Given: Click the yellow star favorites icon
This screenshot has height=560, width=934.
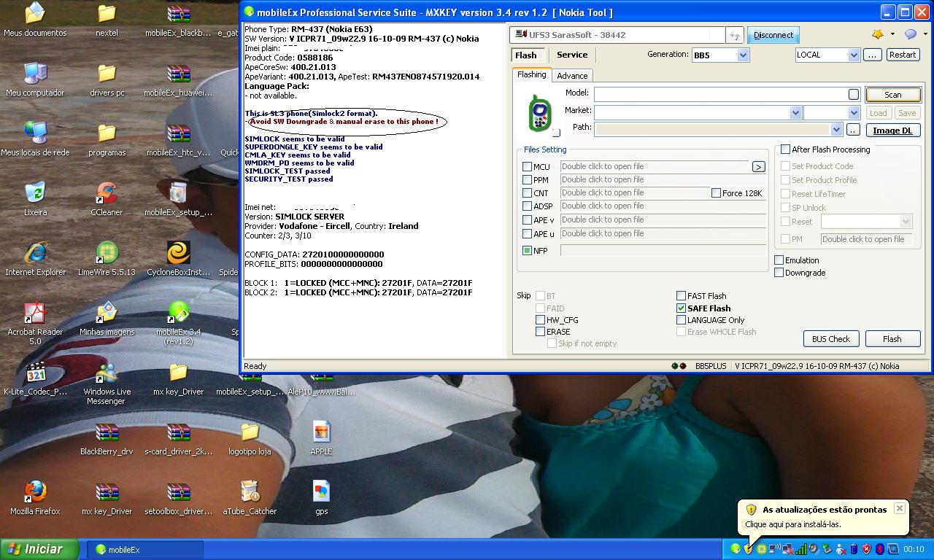Looking at the screenshot, I should (x=878, y=34).
